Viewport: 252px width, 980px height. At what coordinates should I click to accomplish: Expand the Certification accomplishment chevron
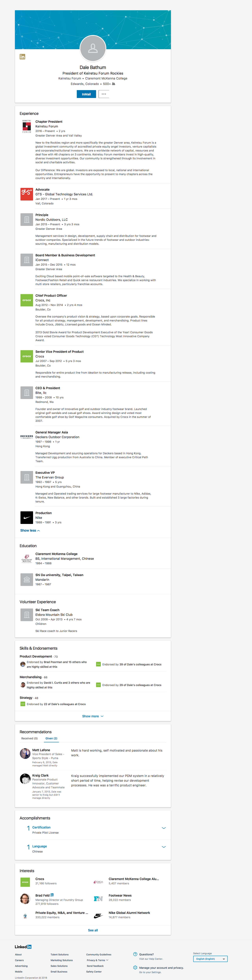[x=164, y=828]
